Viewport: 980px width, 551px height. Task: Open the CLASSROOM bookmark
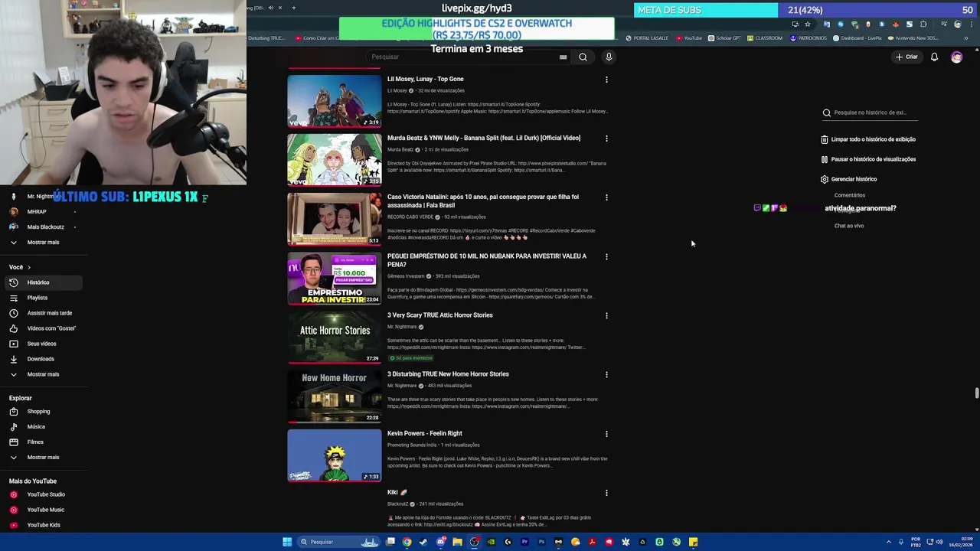coord(765,37)
